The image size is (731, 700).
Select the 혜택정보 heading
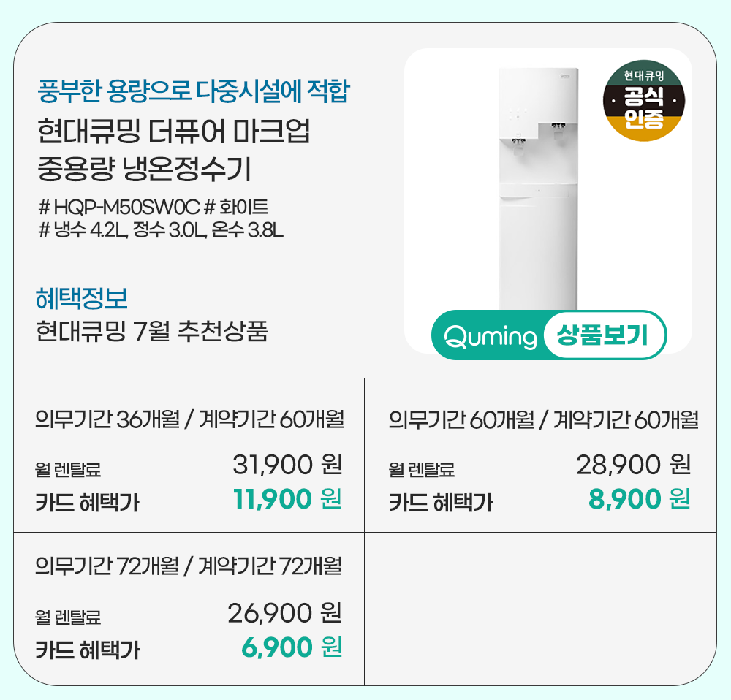82,298
